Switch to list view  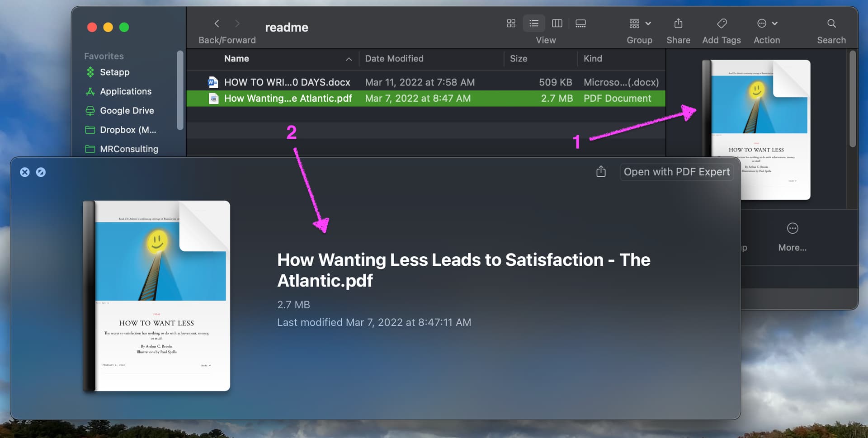click(534, 24)
